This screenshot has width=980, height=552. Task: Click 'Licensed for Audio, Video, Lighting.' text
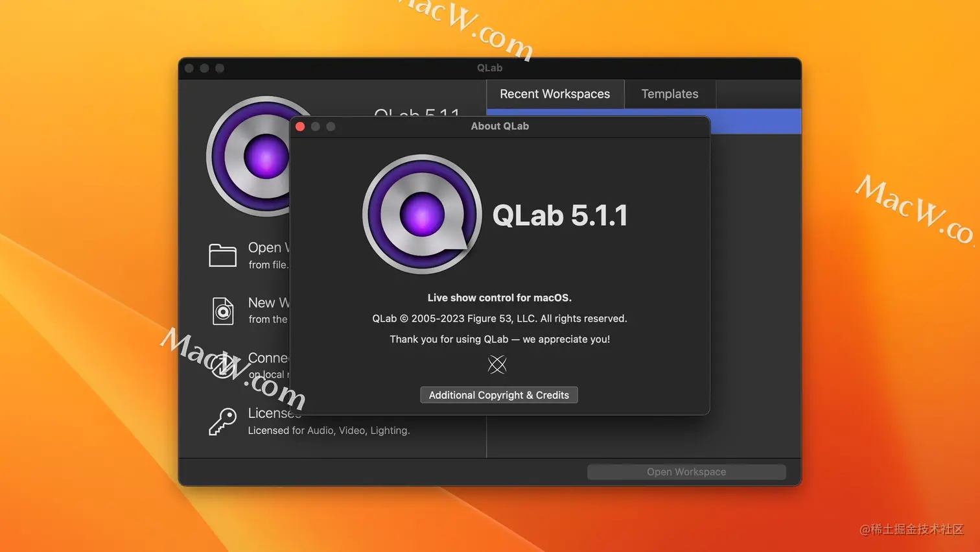tap(329, 430)
